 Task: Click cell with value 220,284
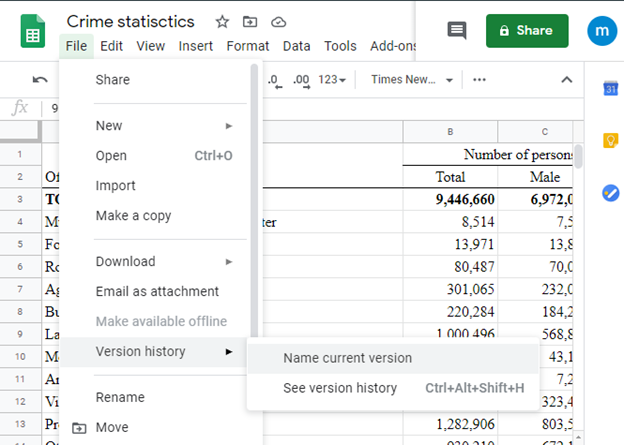450,312
